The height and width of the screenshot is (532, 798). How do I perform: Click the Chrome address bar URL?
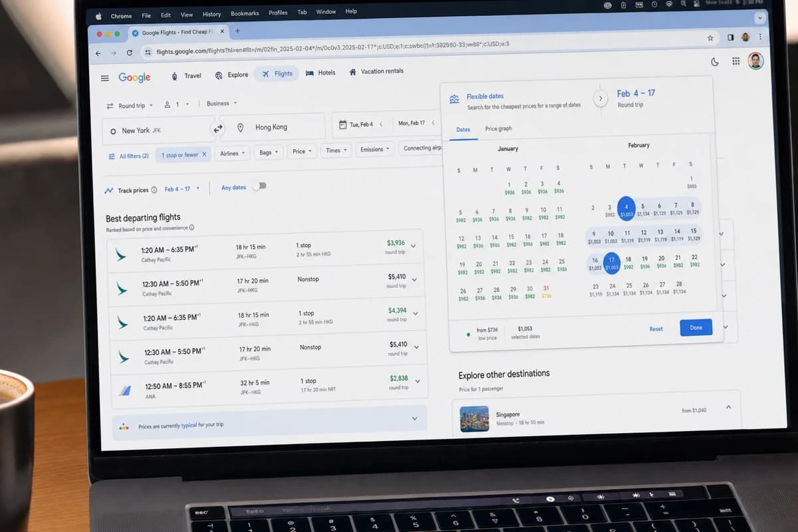333,48
